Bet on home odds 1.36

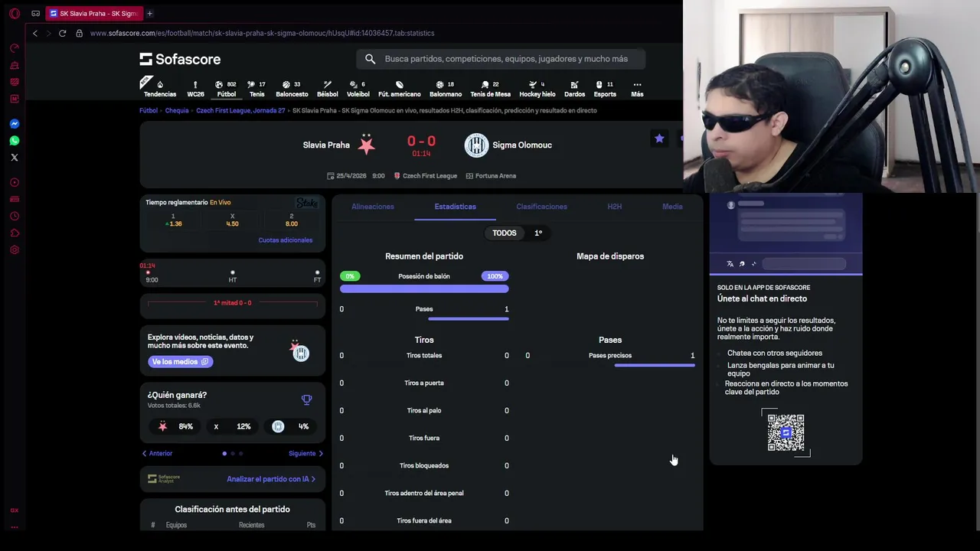tap(174, 220)
